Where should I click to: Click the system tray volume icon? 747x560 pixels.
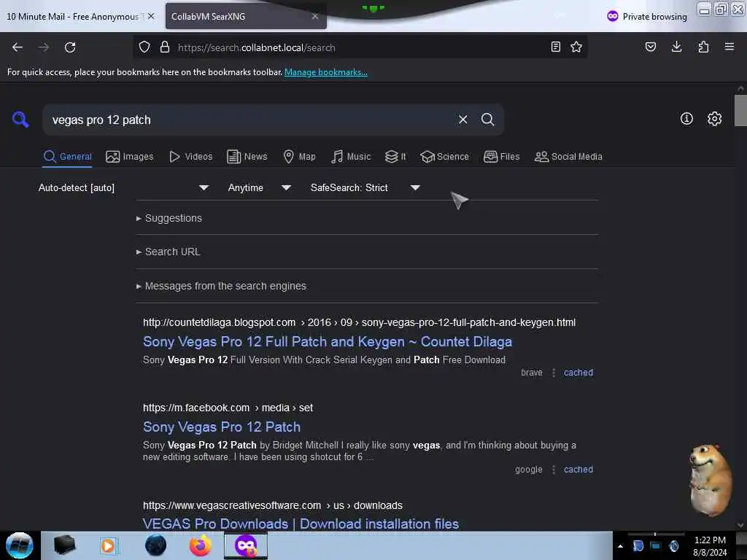pyautogui.click(x=674, y=546)
